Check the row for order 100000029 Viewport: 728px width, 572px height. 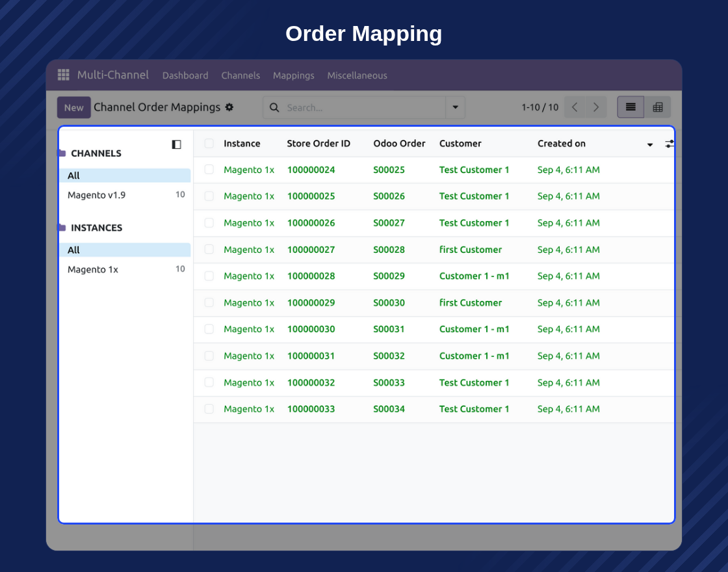(209, 302)
